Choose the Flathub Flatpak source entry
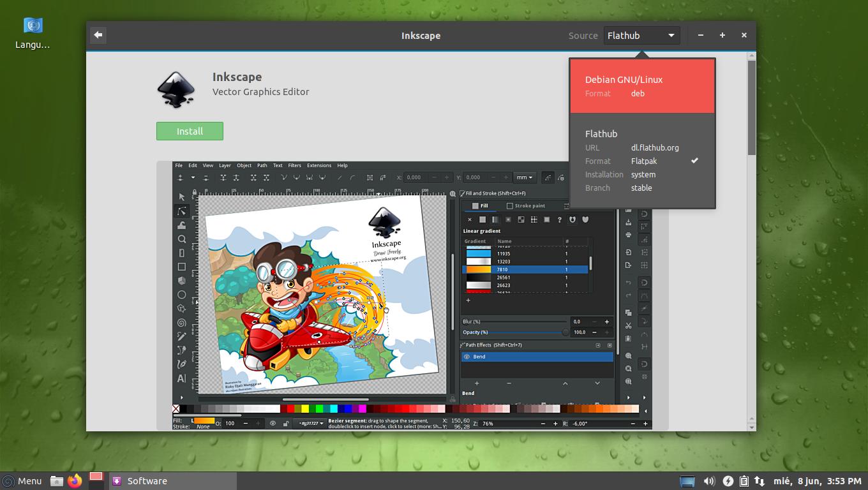 pos(642,161)
